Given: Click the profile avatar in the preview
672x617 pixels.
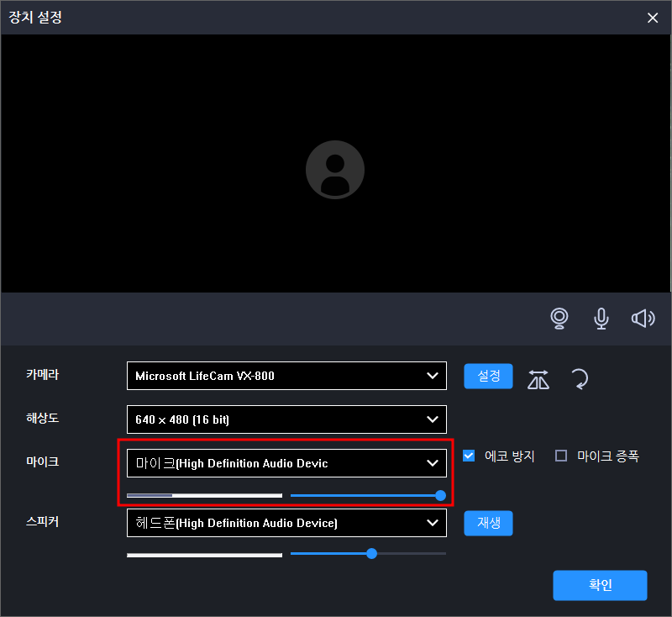Looking at the screenshot, I should point(335,170).
